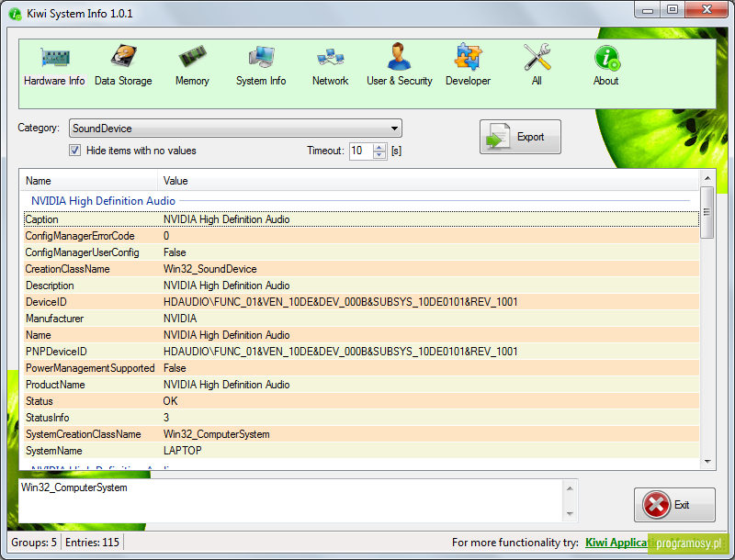This screenshot has height=560, width=735.
Task: Toggle Hide items with no values
Action: (x=75, y=151)
